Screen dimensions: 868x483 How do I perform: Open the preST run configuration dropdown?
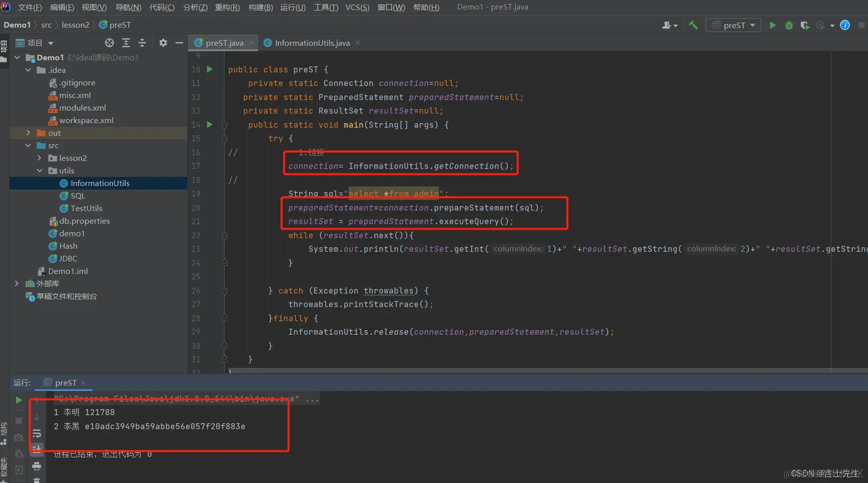733,25
